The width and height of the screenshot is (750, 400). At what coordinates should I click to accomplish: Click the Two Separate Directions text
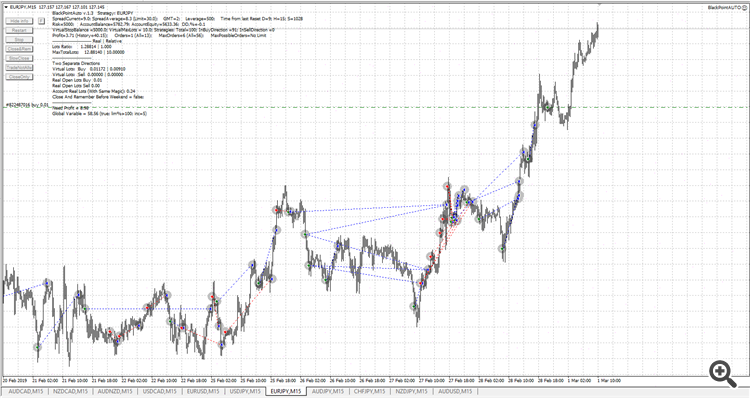(76, 63)
